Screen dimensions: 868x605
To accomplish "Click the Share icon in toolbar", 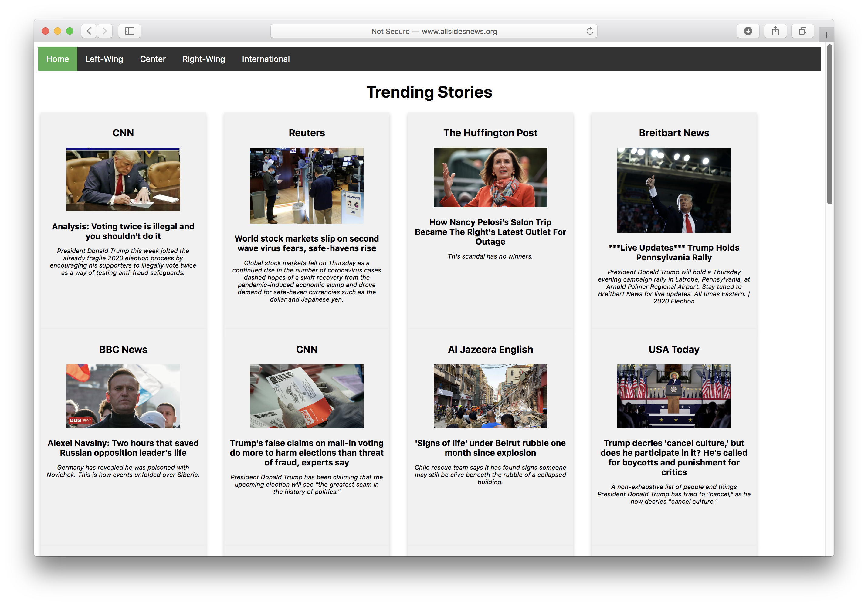I will coord(775,31).
